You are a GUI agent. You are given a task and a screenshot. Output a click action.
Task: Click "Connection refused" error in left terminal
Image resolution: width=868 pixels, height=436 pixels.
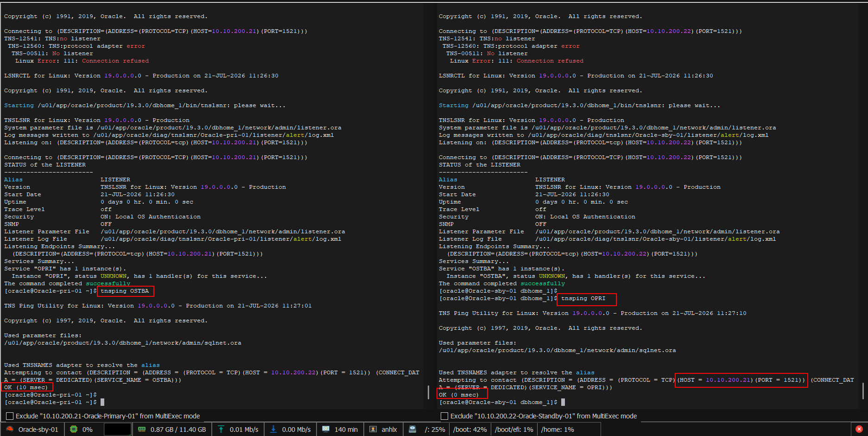[115, 61]
